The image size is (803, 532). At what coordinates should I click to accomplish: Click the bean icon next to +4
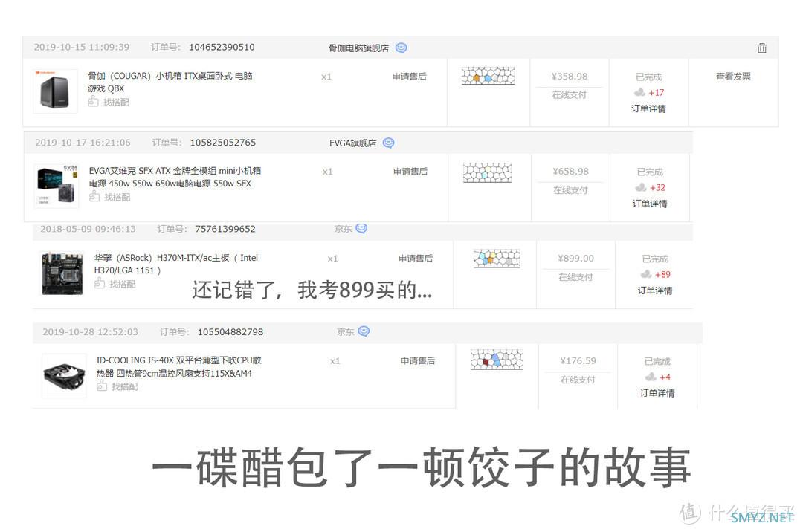click(651, 377)
